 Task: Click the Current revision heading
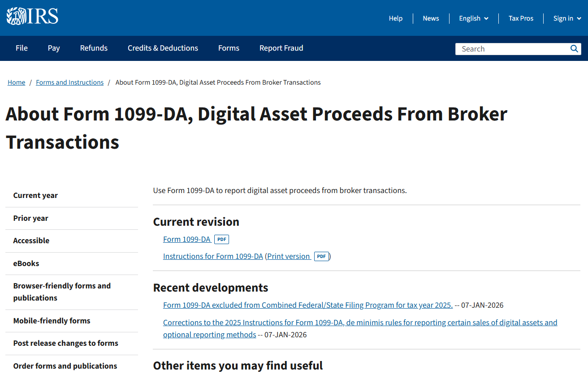click(196, 222)
